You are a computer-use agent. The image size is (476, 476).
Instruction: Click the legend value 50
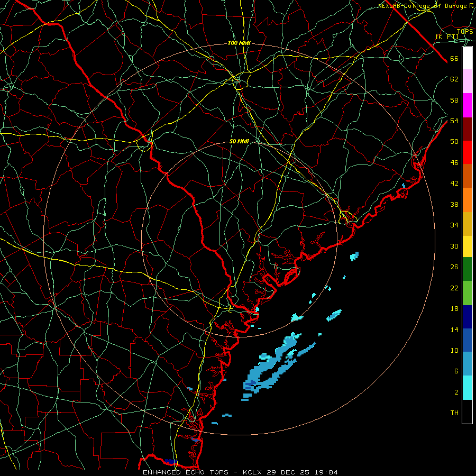pos(454,141)
